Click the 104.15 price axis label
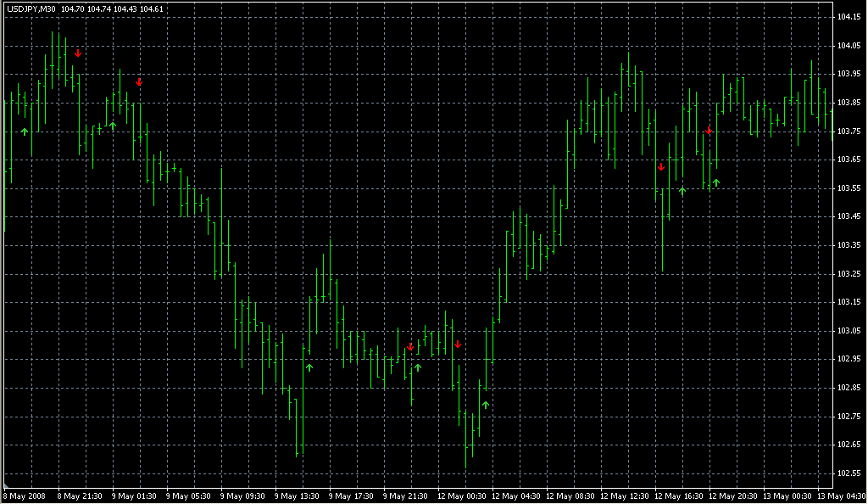 [849, 17]
